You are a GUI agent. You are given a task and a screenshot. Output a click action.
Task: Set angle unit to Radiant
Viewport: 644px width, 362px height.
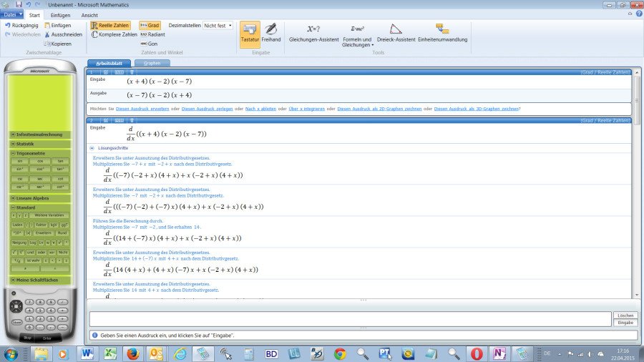pos(152,34)
